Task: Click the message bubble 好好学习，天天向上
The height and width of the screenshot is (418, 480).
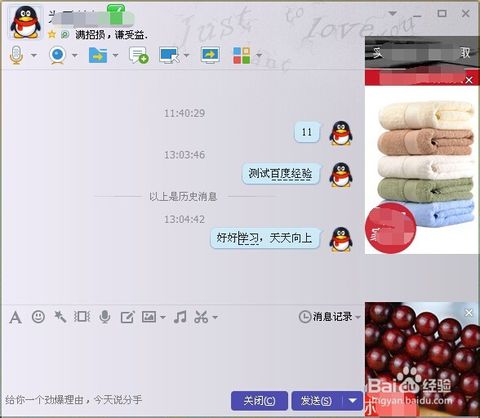Action: click(x=265, y=238)
